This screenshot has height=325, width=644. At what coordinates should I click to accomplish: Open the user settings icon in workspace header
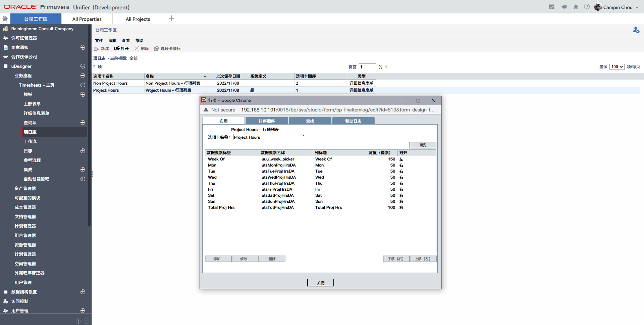pyautogui.click(x=636, y=30)
